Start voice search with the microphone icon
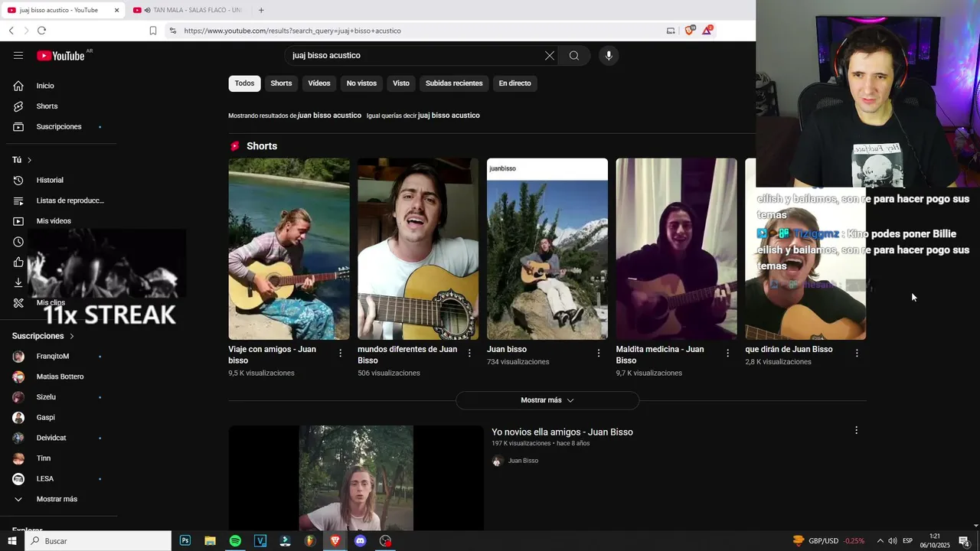The width and height of the screenshot is (980, 551). pos(609,55)
